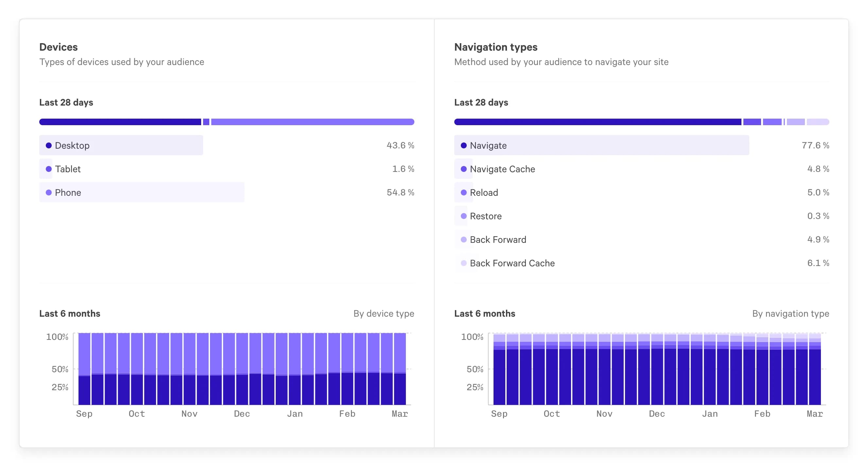Click the Reload legend color dot
This screenshot has width=868, height=468.
coord(464,192)
